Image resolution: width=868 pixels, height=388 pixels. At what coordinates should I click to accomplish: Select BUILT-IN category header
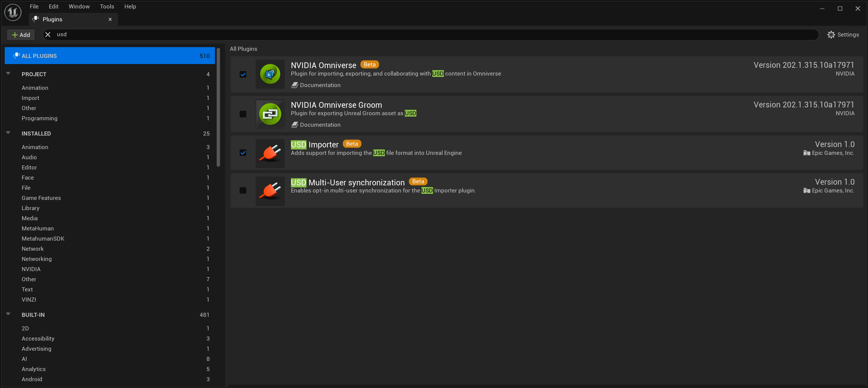[110, 315]
